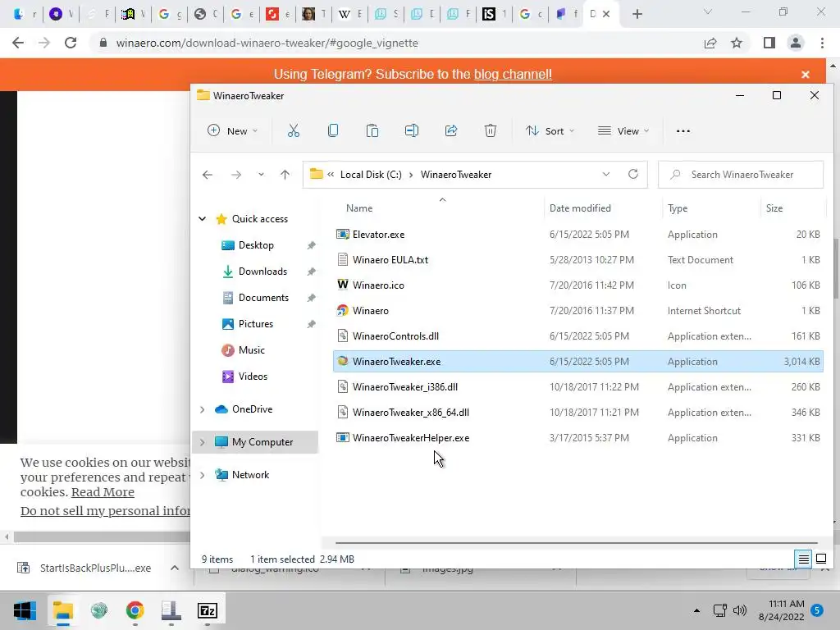The width and height of the screenshot is (840, 630).
Task: Click the Delete trash icon
Action: click(491, 130)
